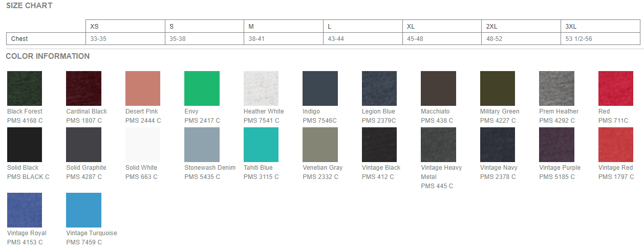This screenshot has height=249, width=644.
Task: Click the Military Green swatch
Action: (x=498, y=88)
